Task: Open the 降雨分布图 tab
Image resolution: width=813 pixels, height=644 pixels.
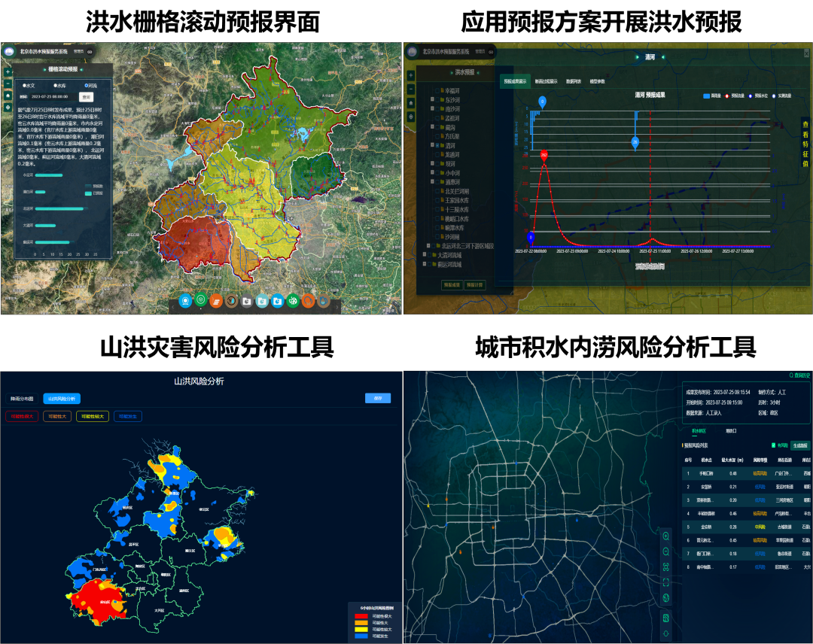Action: click(x=21, y=399)
